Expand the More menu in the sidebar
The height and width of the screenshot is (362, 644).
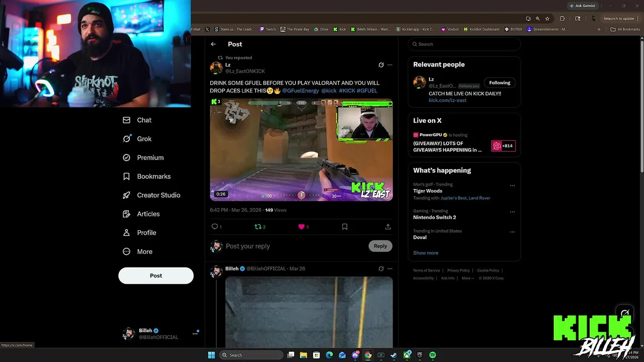137,251
